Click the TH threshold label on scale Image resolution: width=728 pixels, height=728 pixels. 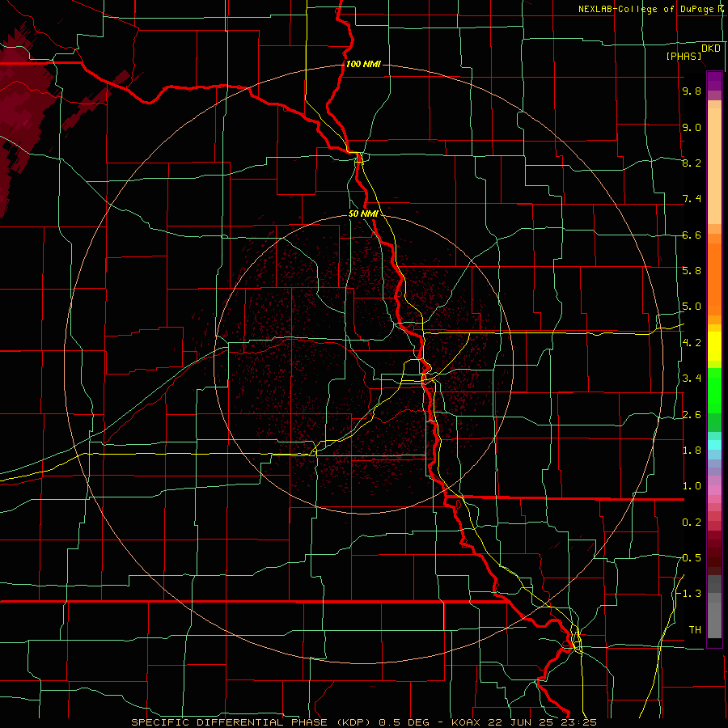point(695,629)
